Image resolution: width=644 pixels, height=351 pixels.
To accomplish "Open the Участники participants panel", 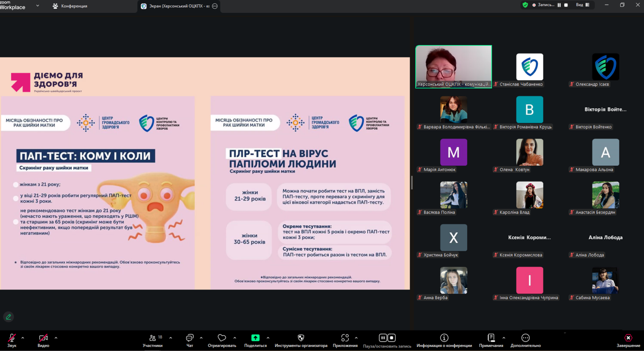I will (153, 338).
